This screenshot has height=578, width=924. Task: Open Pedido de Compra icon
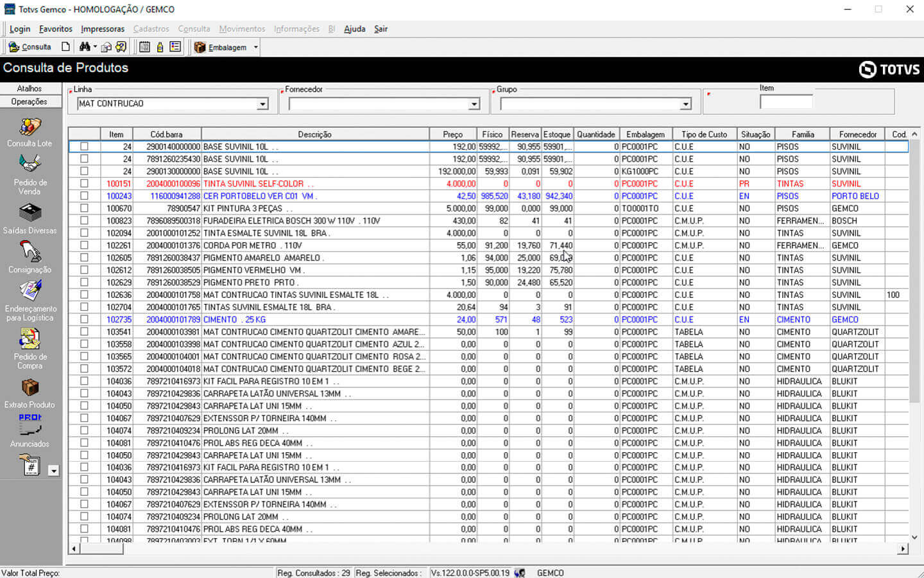tap(30, 339)
